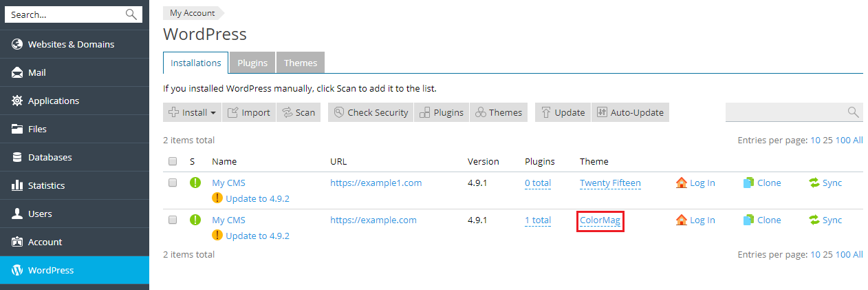
Task: Open Auto-Update settings in toolbar
Action: (630, 112)
